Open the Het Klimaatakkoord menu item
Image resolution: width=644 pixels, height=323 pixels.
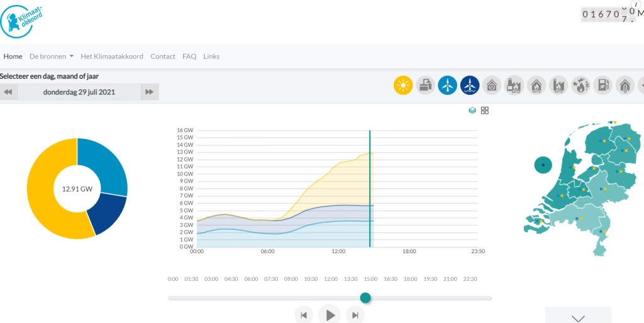112,56
